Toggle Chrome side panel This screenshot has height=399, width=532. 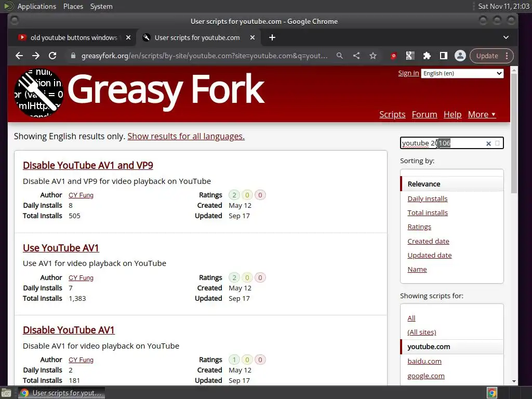[x=444, y=56]
